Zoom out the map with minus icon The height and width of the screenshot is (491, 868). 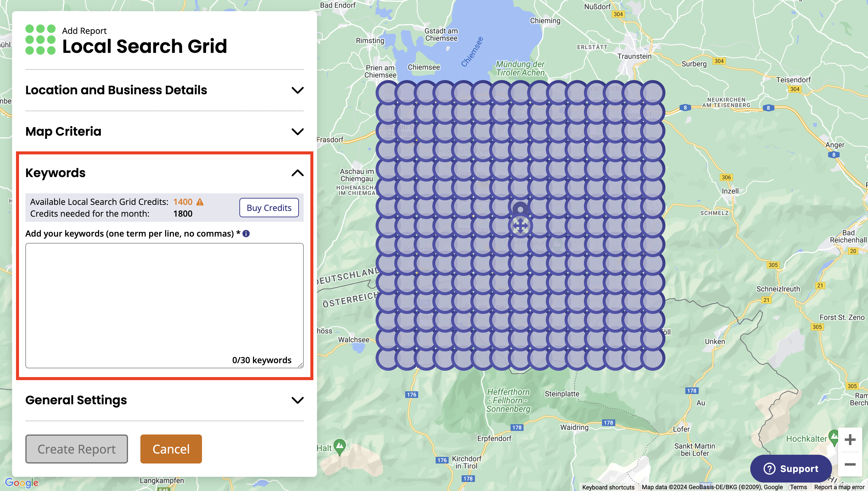tap(850, 465)
